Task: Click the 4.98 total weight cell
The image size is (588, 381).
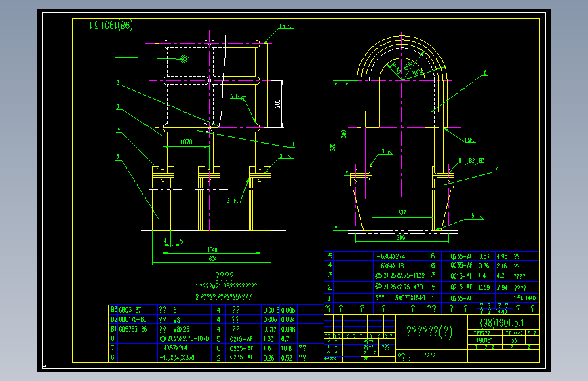Action: (502, 256)
